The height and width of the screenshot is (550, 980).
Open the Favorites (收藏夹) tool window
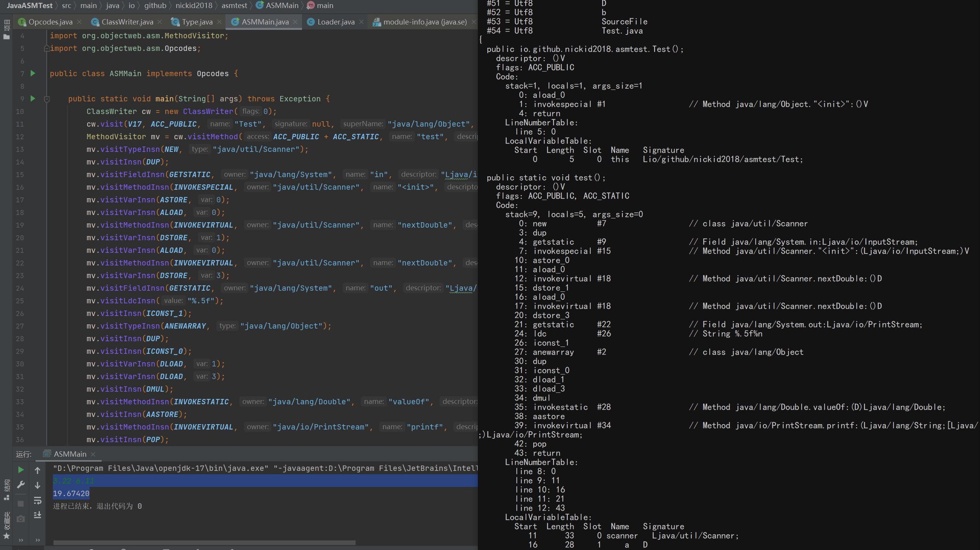(x=7, y=525)
